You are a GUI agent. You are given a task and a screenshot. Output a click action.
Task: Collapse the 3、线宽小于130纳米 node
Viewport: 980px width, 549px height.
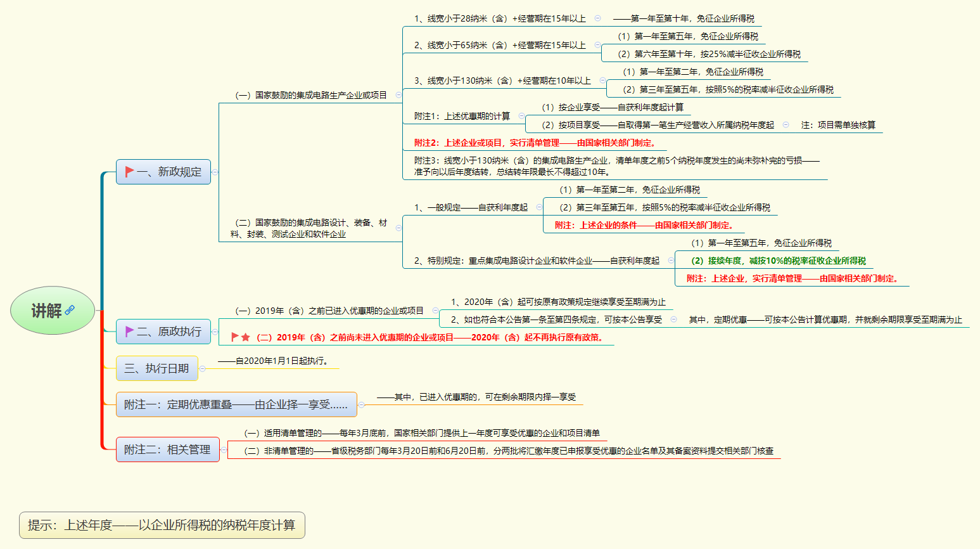(602, 81)
